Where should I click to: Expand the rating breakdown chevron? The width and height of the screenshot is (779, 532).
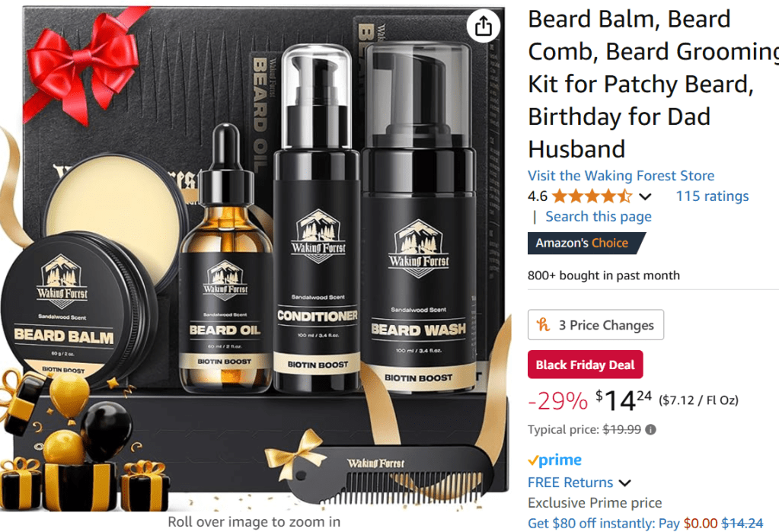(645, 196)
